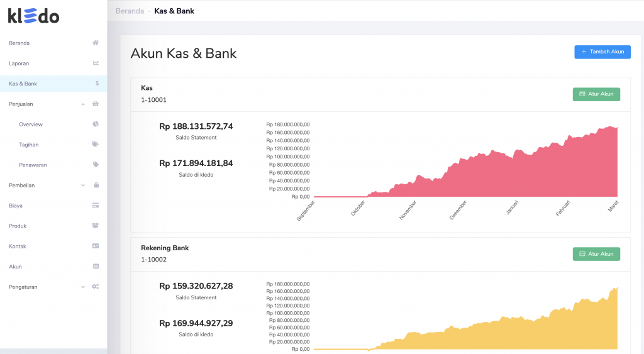The height and width of the screenshot is (354, 644).
Task: Click bank statement balance Rp 159.320.627,28
Action: tap(196, 286)
